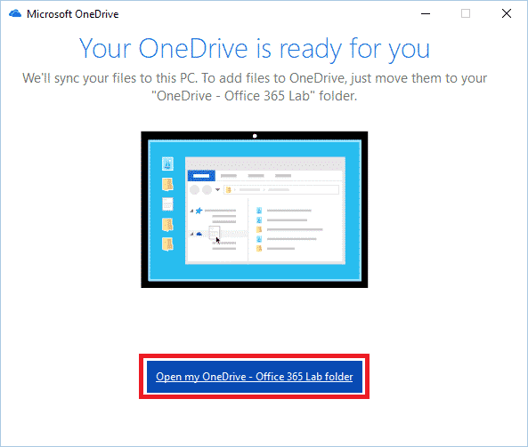The height and width of the screenshot is (447, 528).
Task: Close the Microsoft OneDrive window
Action: (506, 14)
